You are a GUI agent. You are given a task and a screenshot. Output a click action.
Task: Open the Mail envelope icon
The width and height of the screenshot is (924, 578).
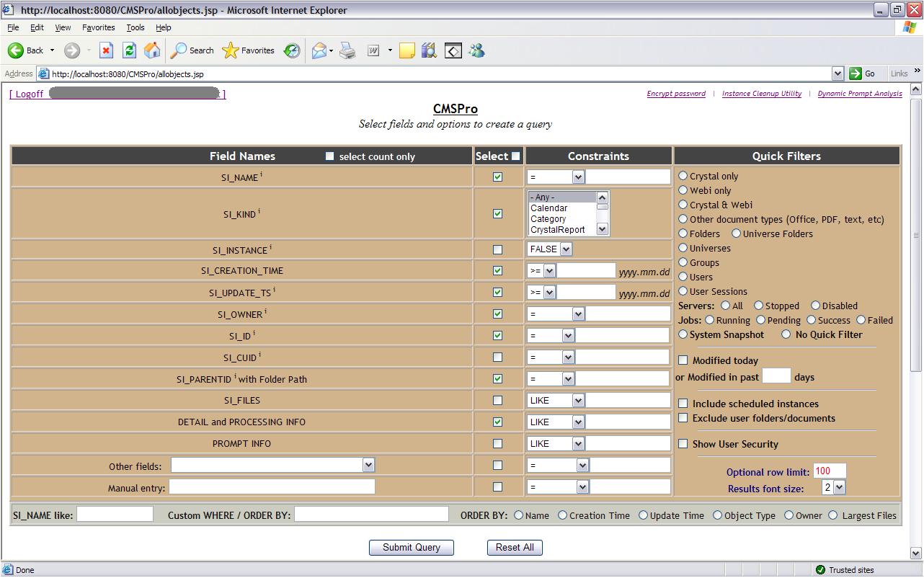319,50
